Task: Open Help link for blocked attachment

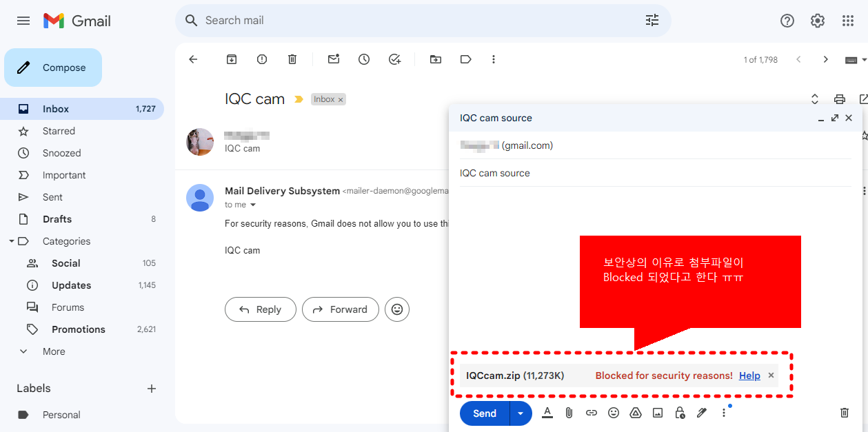Action: coord(749,376)
